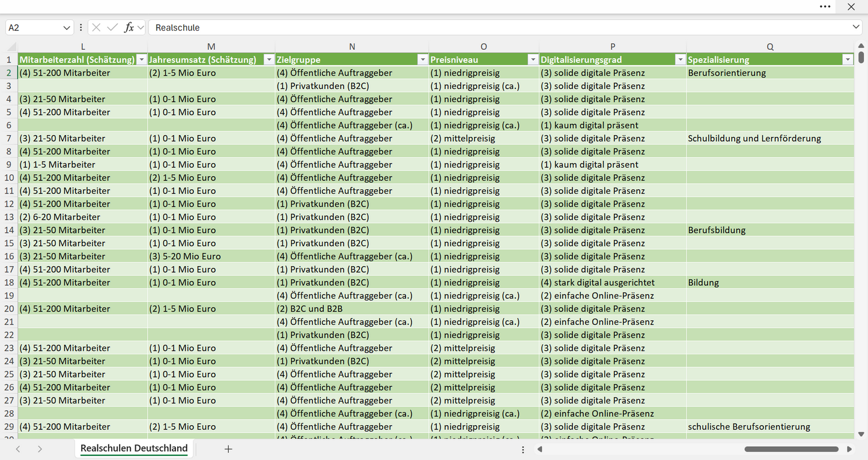The height and width of the screenshot is (460, 868).
Task: Click the formula bar enter checkmark icon
Action: tap(112, 28)
